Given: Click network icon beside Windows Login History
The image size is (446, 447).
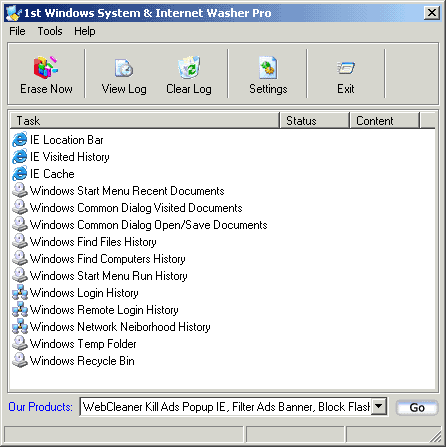Looking at the screenshot, I should pyautogui.click(x=20, y=292).
